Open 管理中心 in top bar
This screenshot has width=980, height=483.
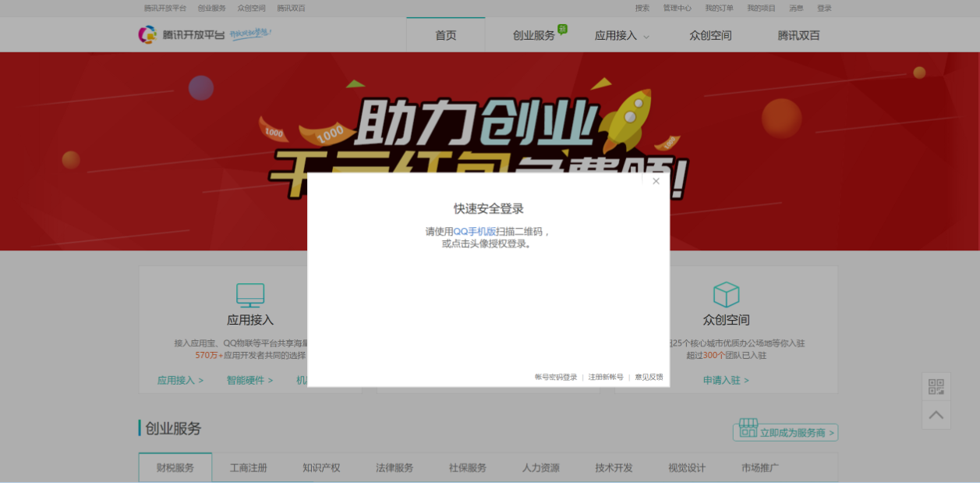pos(678,8)
